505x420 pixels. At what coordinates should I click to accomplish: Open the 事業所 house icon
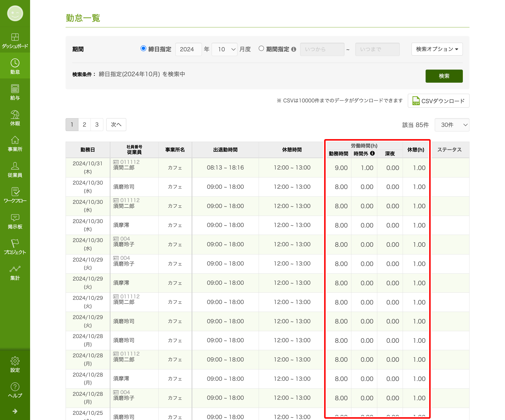click(15, 140)
